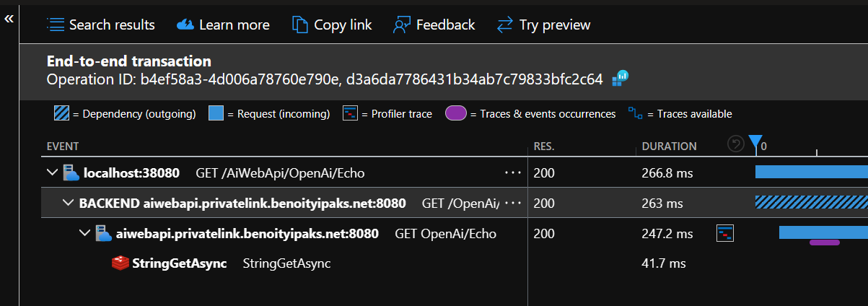This screenshot has width=868, height=306.
Task: Open Search results from the toolbar
Action: [x=101, y=25]
